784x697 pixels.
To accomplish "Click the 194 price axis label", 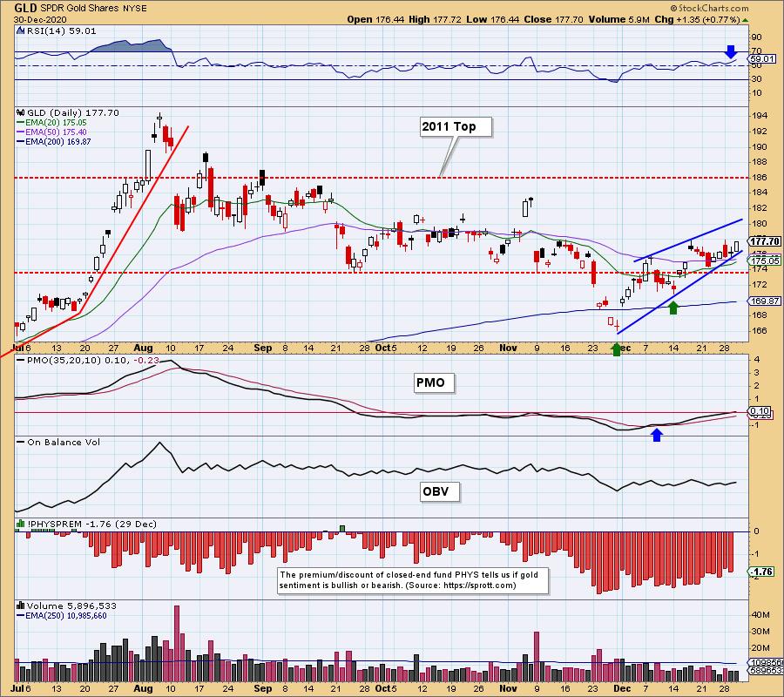I will pos(760,116).
